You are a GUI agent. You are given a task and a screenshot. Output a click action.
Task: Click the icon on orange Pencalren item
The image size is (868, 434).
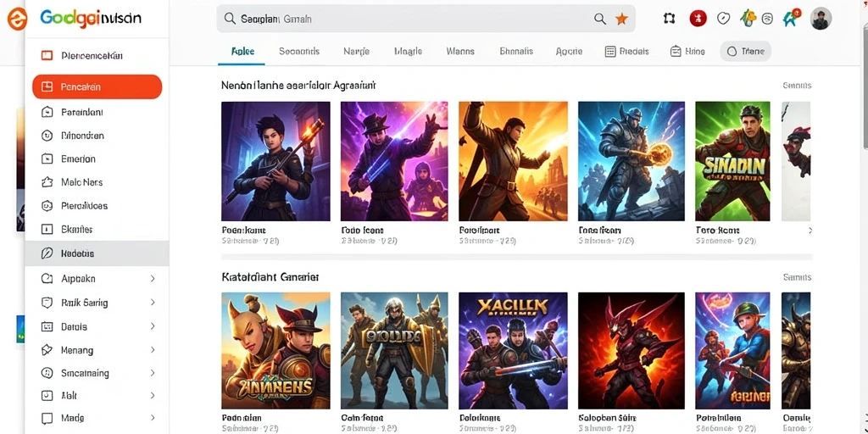tap(47, 87)
